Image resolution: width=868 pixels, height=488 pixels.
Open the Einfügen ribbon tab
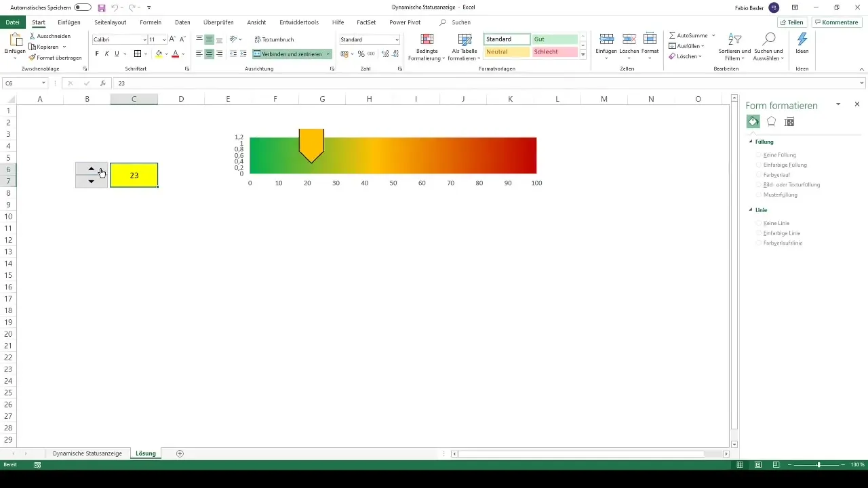(69, 22)
